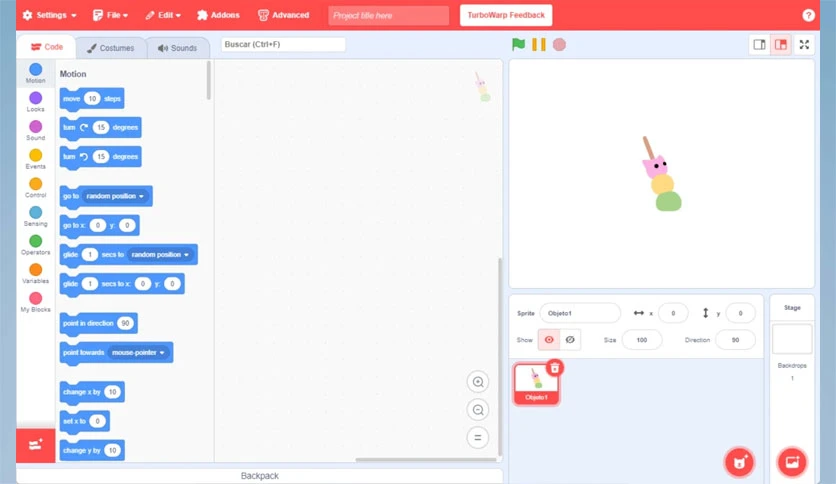
Task: Zoom out on the code workspace
Action: tap(478, 410)
